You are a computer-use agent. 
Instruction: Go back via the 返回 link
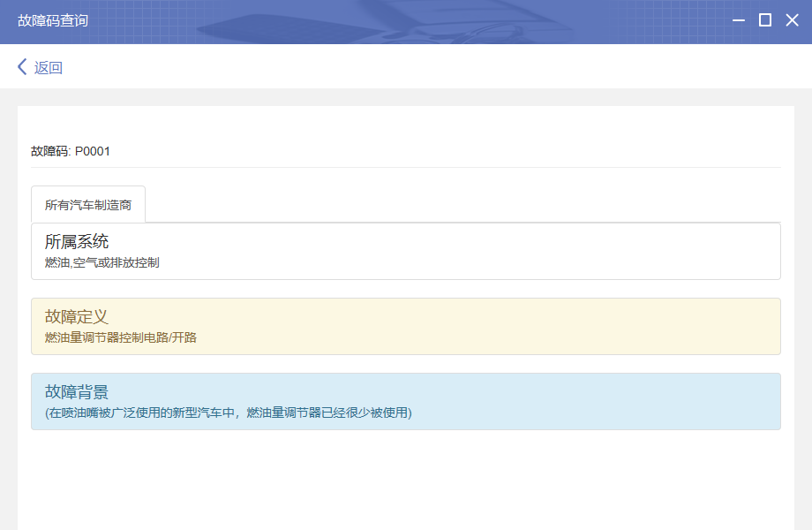[x=49, y=67]
